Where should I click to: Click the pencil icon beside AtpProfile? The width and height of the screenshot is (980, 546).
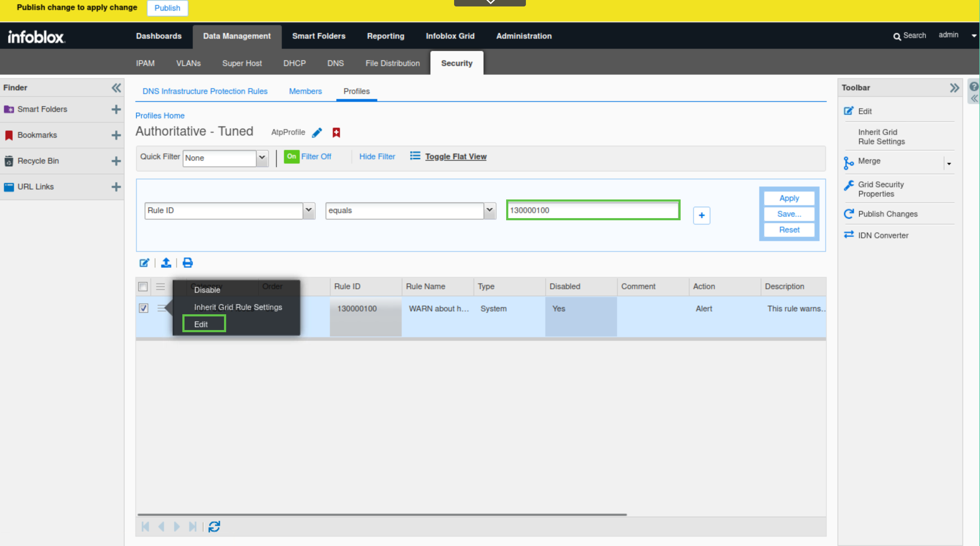317,132
